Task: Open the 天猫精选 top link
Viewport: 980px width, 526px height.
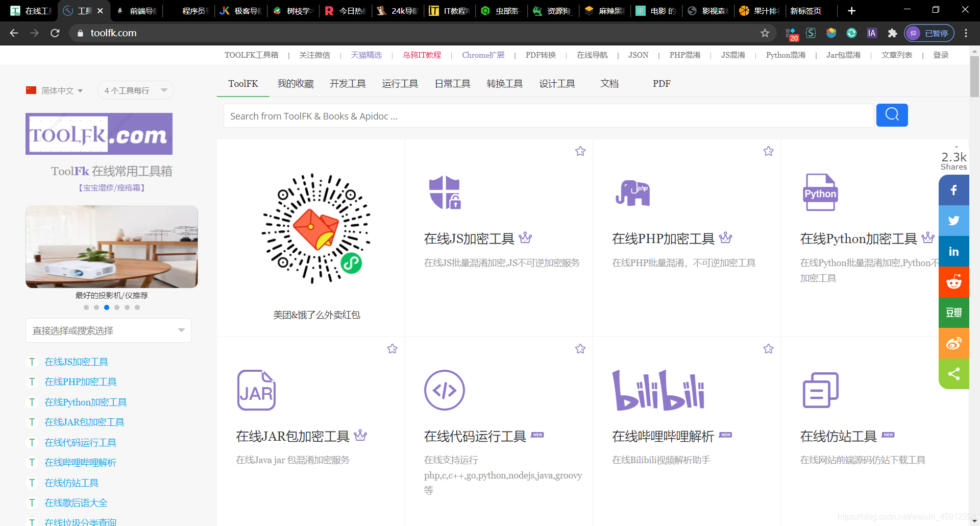Action: pyautogui.click(x=366, y=55)
